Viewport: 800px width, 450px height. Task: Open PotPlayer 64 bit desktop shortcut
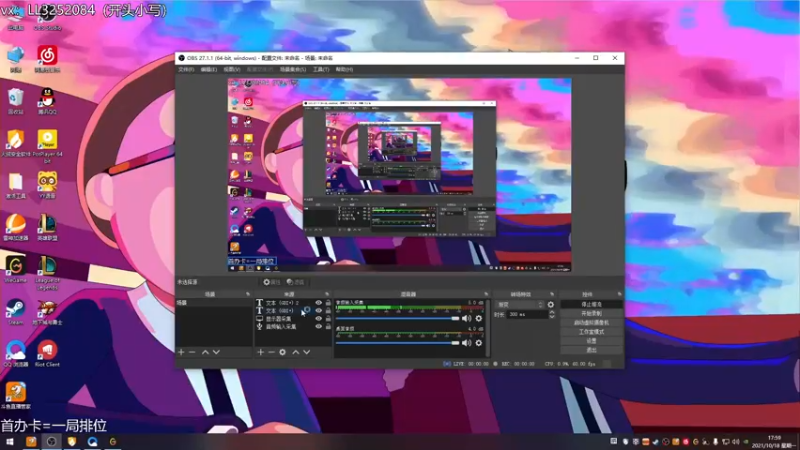pyautogui.click(x=47, y=146)
